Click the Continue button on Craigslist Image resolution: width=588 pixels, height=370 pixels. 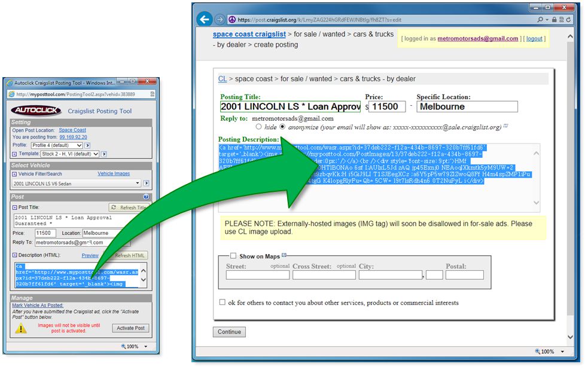click(229, 332)
